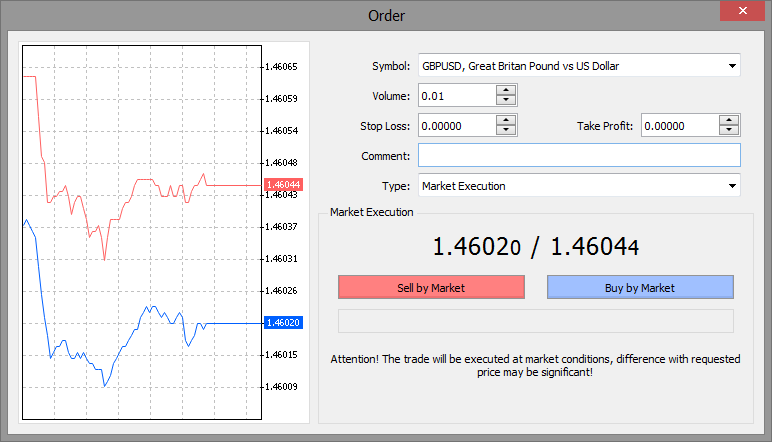Click the Attention warning message text
The width and height of the screenshot is (772, 442).
point(535,365)
